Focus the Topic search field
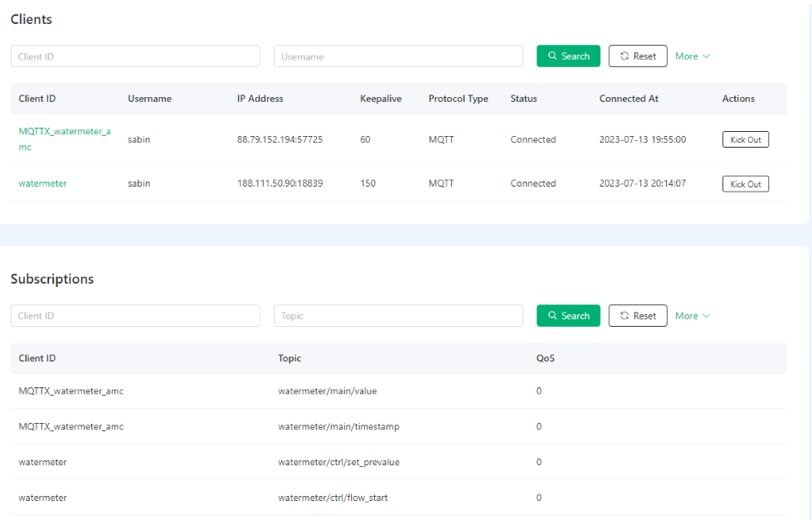 coord(398,316)
